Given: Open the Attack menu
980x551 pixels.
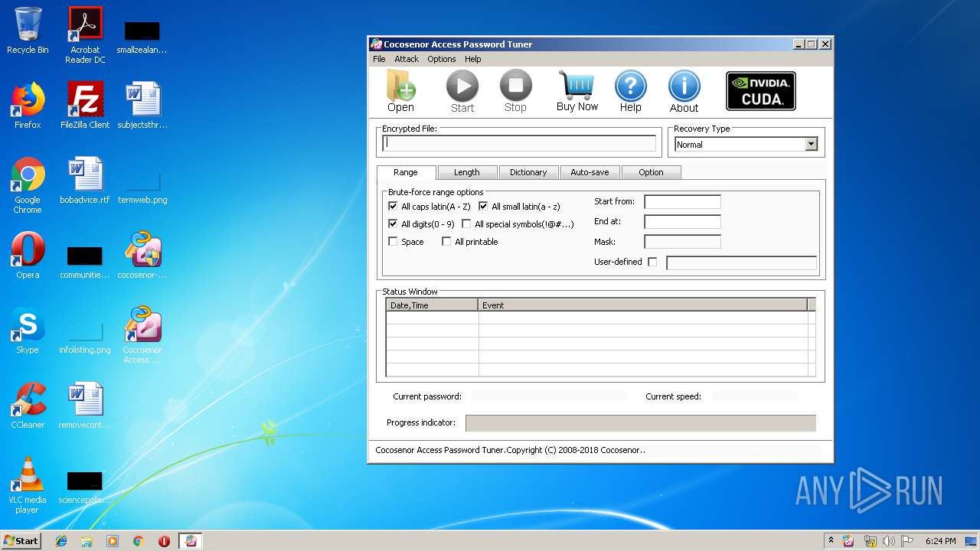Looking at the screenshot, I should point(407,59).
